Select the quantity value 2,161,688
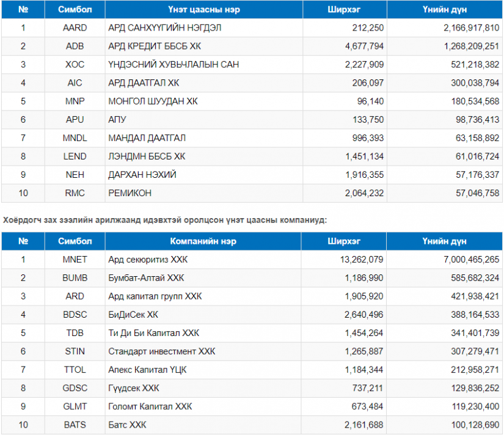 [x=364, y=425]
